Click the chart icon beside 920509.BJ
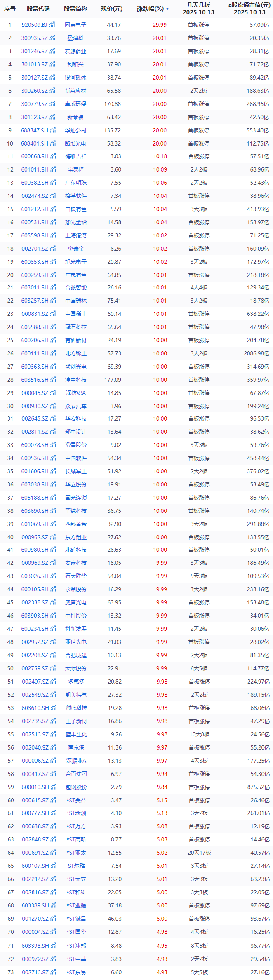This screenshot has height=980, width=273. point(52,25)
